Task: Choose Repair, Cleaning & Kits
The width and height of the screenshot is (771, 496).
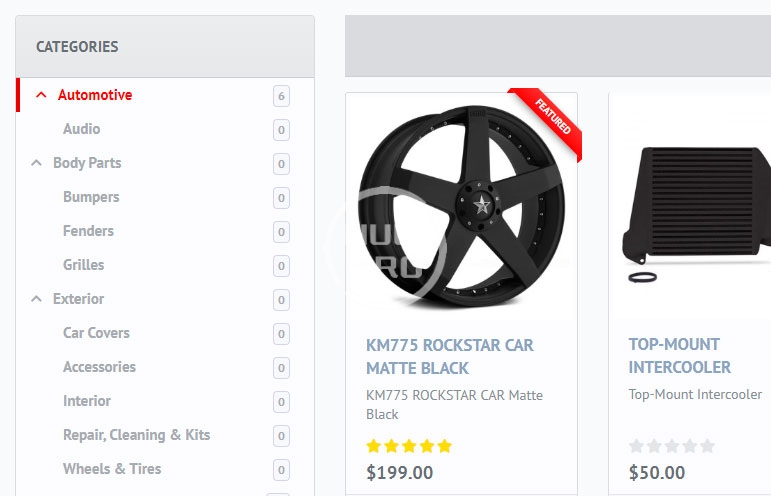Action: point(136,435)
